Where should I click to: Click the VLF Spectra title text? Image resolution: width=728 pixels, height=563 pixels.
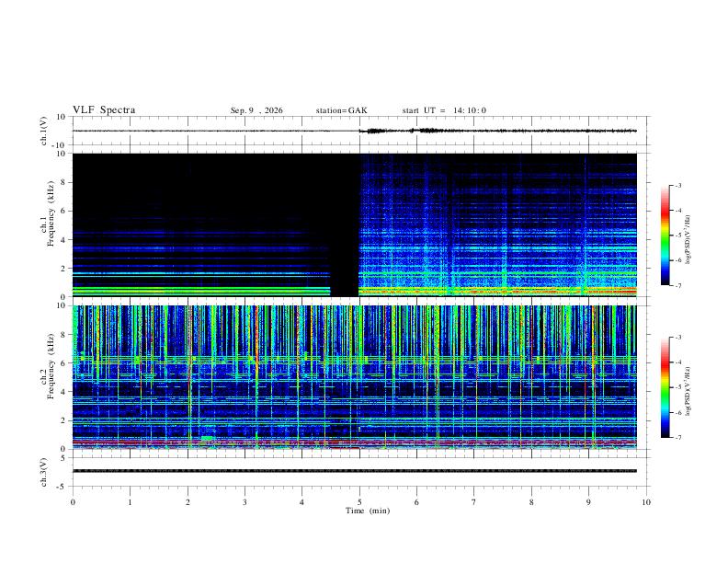[x=104, y=110]
